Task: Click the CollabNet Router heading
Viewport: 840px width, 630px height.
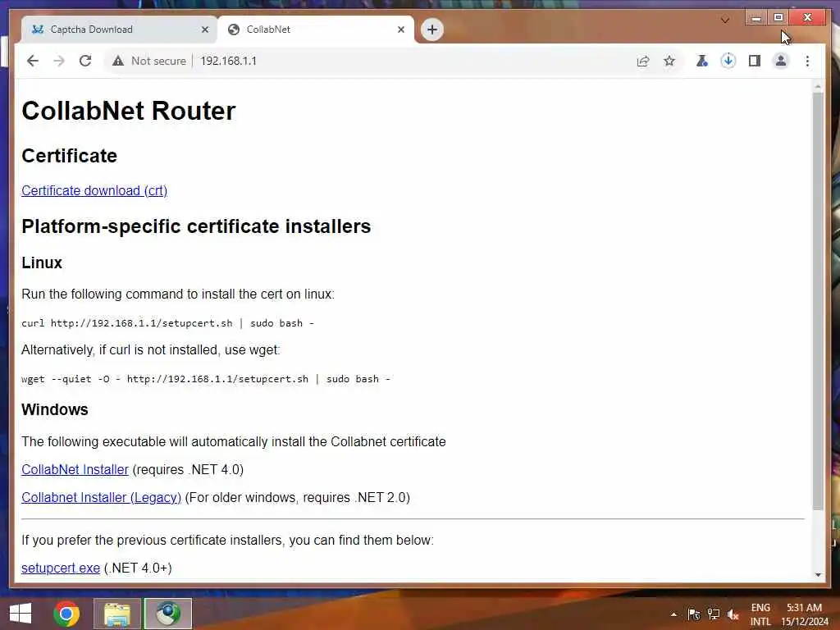Action: click(129, 111)
